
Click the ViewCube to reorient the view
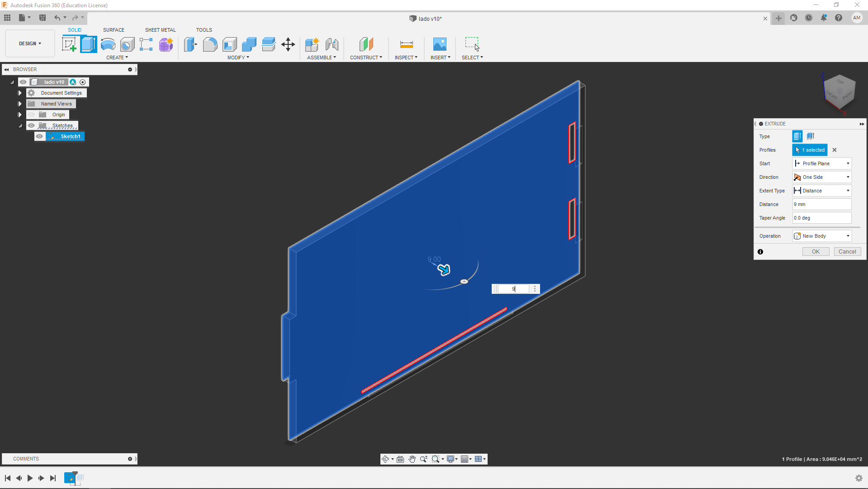coord(840,92)
